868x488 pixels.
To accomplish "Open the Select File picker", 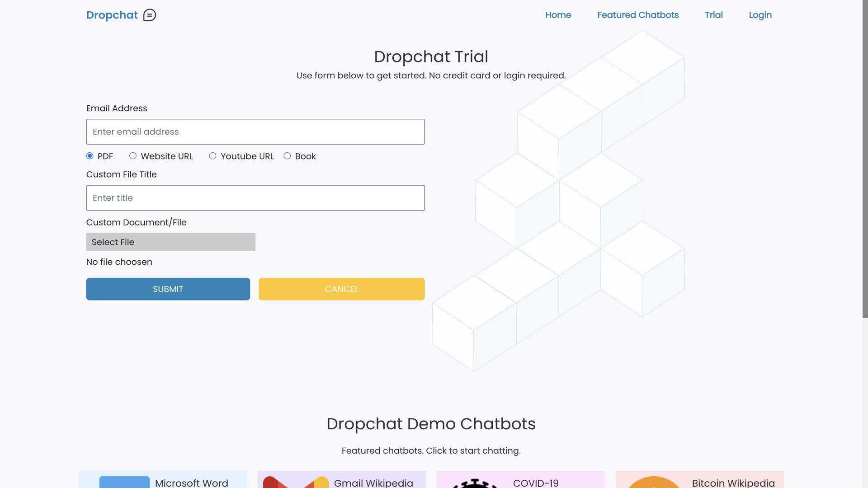I will click(x=171, y=242).
